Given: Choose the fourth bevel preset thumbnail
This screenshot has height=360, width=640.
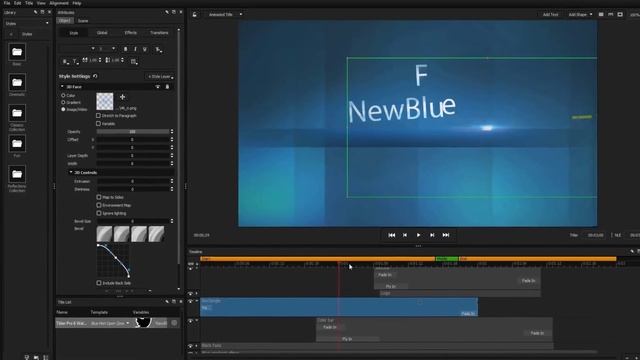Looking at the screenshot, I should (x=156, y=234).
